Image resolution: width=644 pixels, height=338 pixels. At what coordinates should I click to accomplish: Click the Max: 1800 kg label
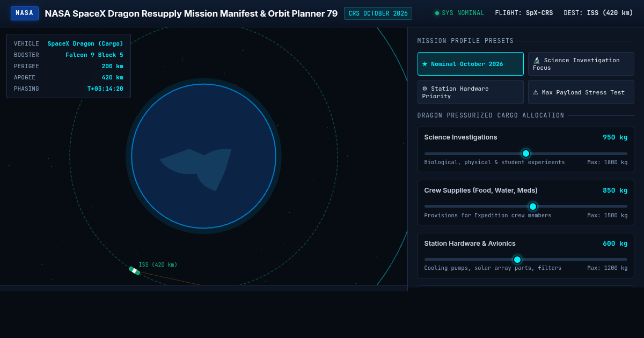[x=607, y=163]
